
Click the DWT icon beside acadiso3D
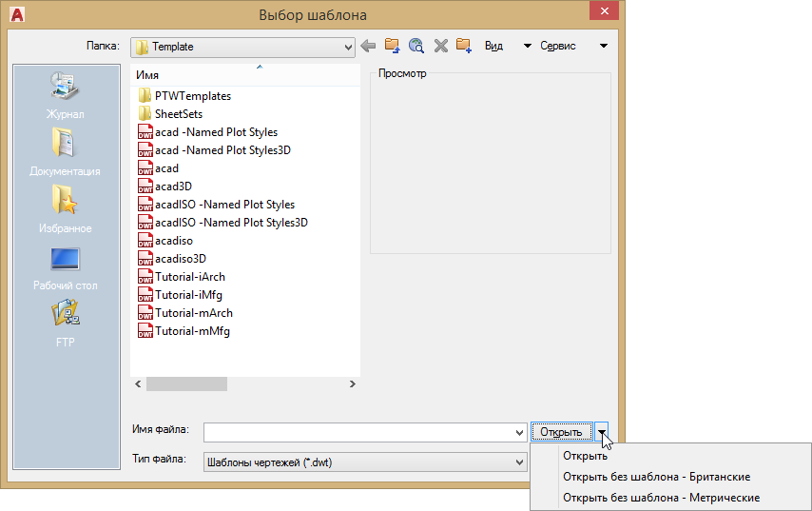pyautogui.click(x=145, y=259)
